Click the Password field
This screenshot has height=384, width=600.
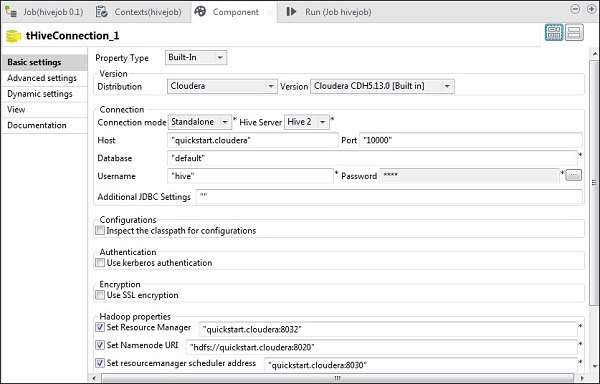(470, 176)
